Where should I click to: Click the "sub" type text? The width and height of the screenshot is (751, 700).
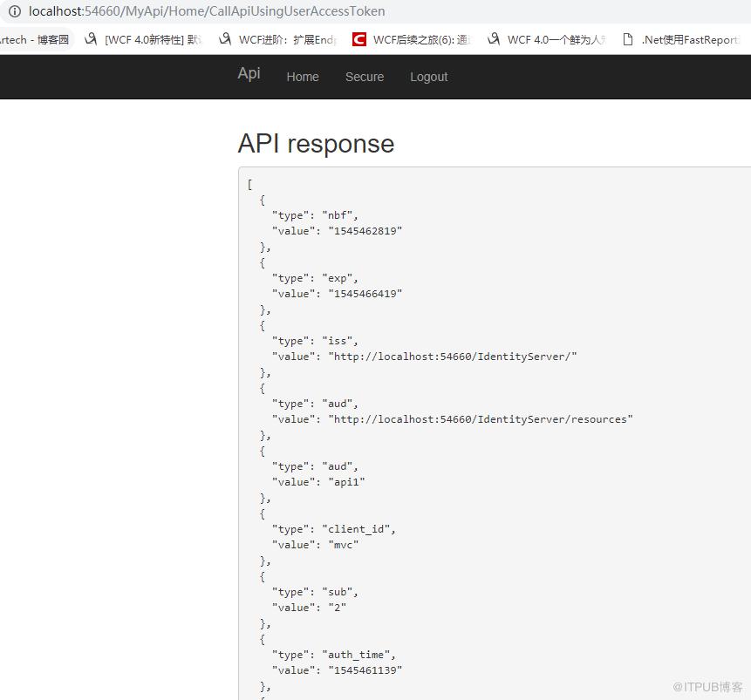339,592
